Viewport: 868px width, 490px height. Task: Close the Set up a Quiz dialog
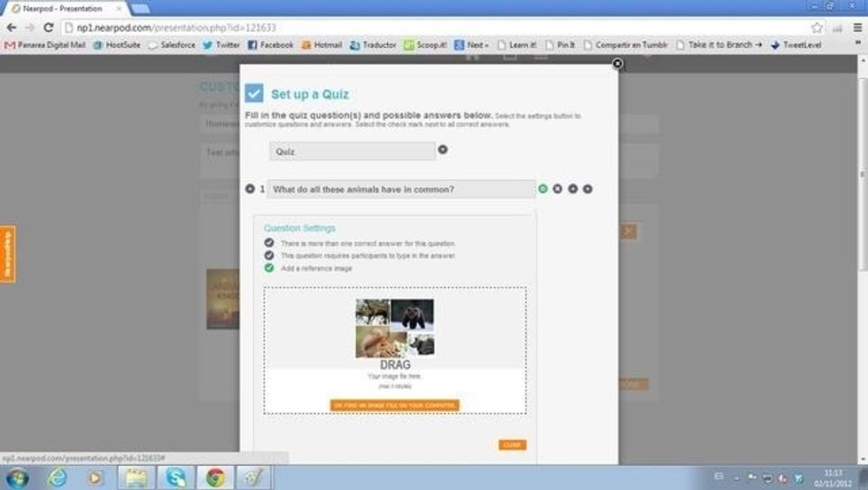coord(617,64)
